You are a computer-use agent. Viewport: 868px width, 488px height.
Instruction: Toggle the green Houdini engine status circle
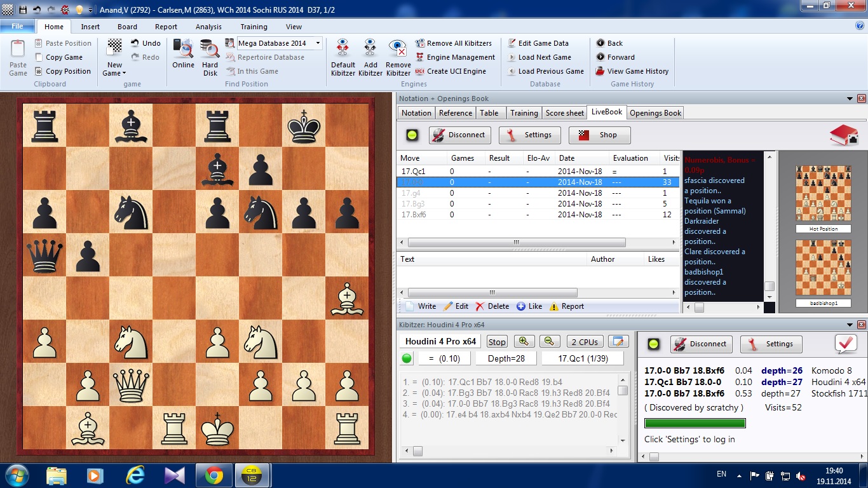coord(407,358)
